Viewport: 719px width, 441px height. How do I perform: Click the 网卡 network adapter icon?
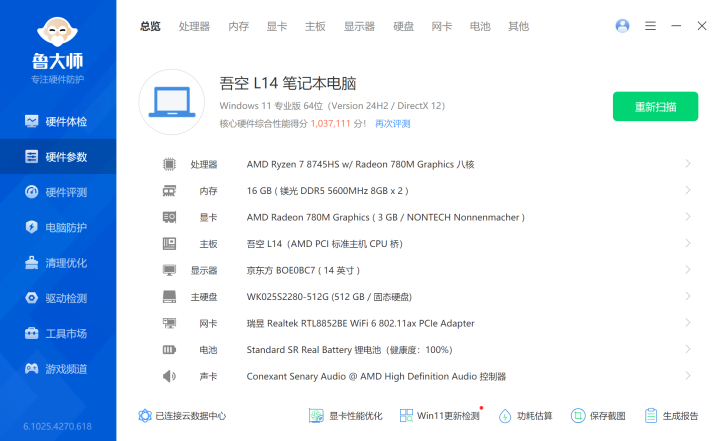point(169,323)
